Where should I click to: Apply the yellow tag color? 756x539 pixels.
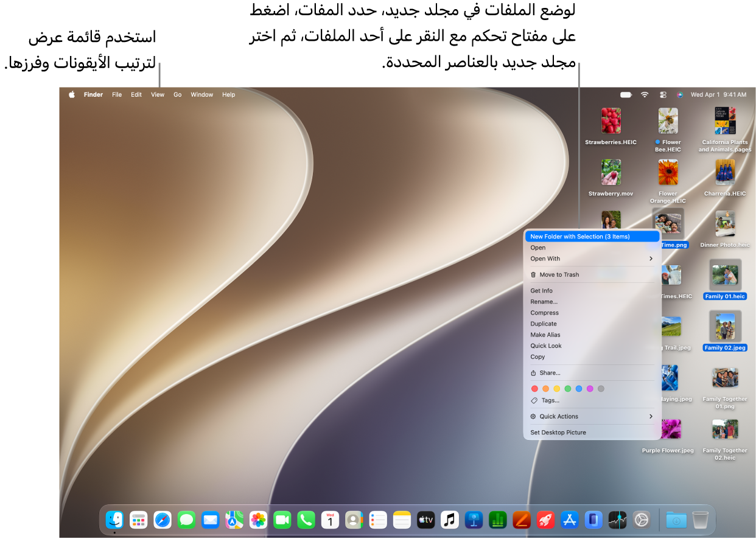pyautogui.click(x=556, y=388)
